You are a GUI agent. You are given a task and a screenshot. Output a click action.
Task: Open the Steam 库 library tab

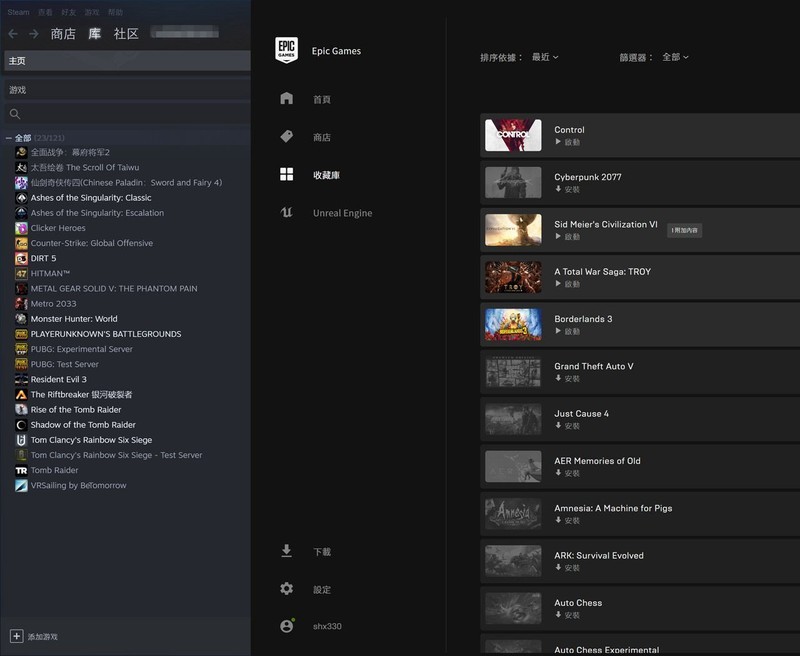point(95,34)
